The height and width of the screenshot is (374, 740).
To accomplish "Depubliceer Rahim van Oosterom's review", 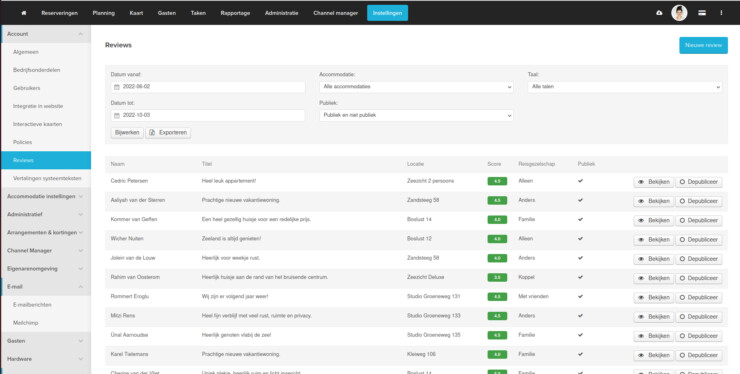I will 698,279.
